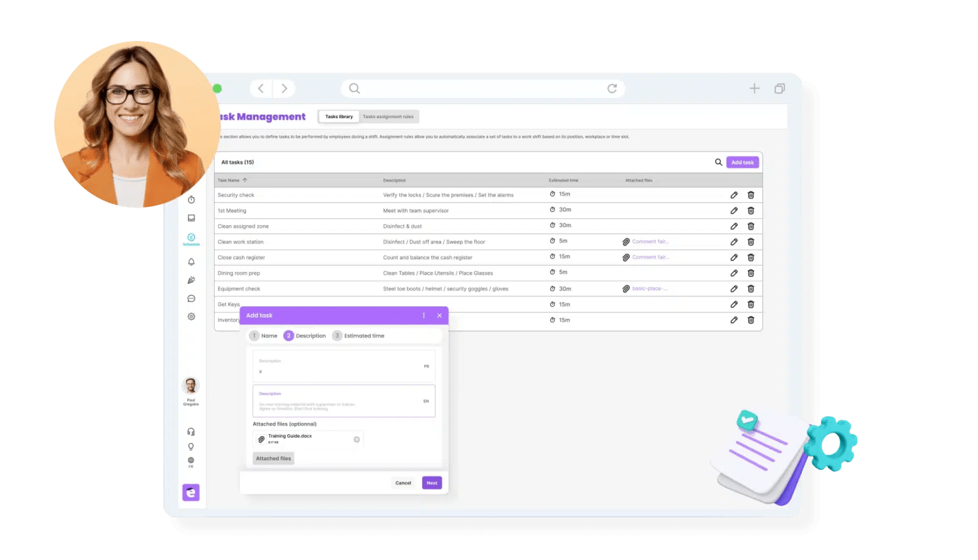Open notifications via the bell icon
This screenshot has width=978, height=560.
click(190, 261)
